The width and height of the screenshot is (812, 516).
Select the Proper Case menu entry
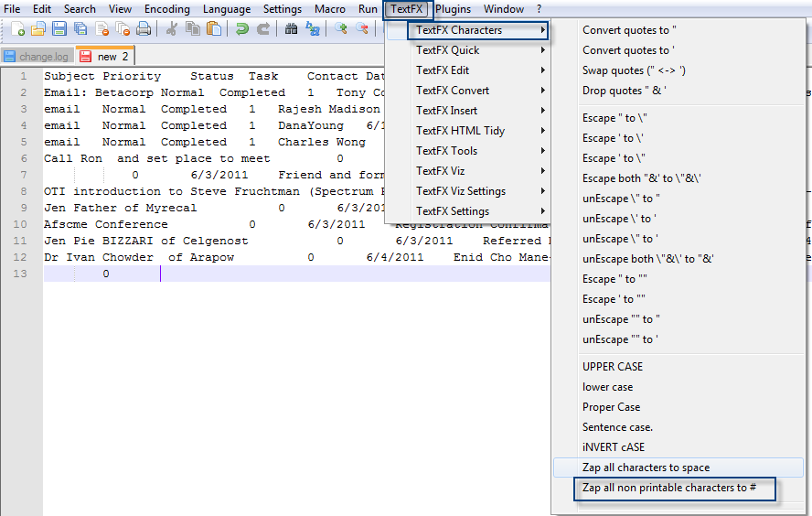(611, 407)
